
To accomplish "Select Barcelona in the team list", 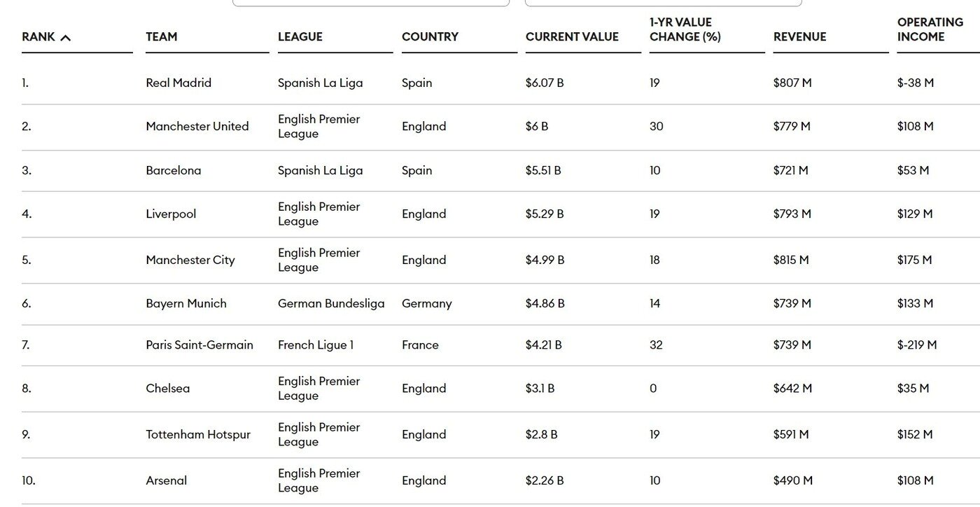I will pyautogui.click(x=174, y=170).
